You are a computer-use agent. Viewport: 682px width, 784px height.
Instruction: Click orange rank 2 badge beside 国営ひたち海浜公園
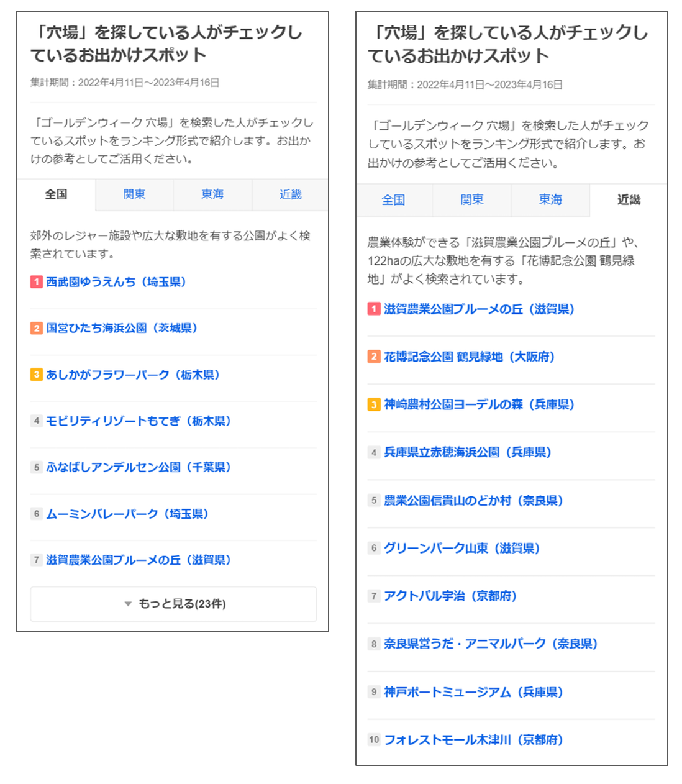(37, 328)
